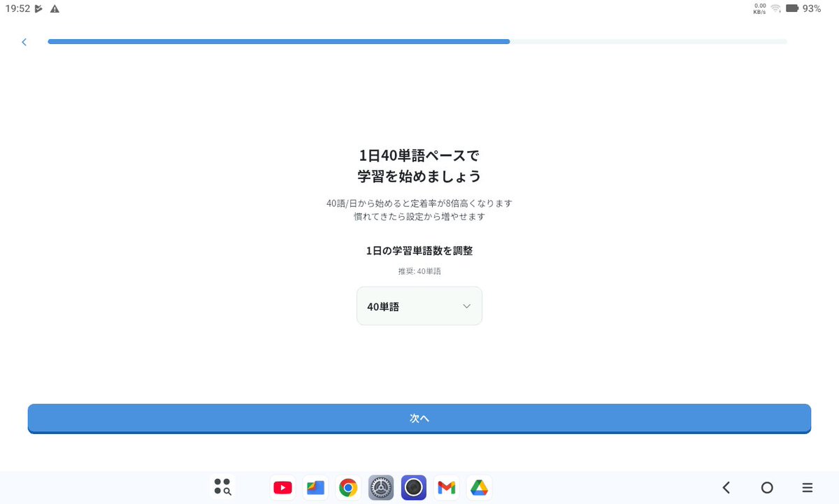Open the gear settings app in the dock
The image size is (839, 504).
(x=381, y=487)
